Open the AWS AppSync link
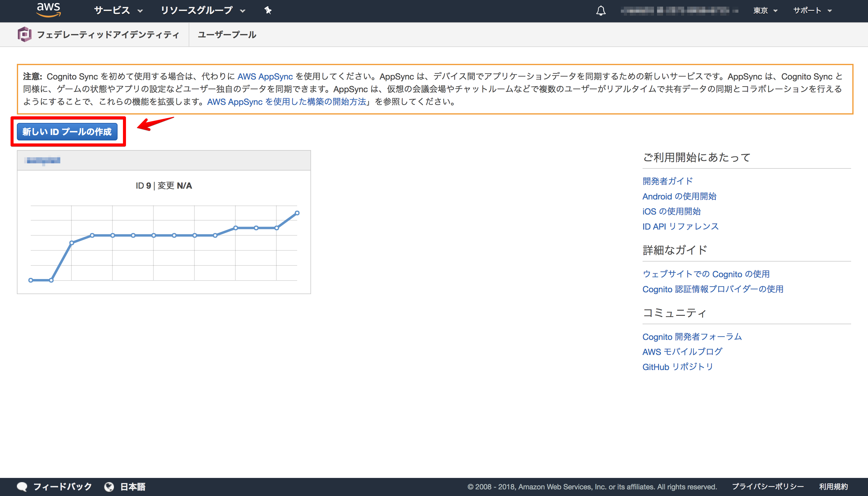 [x=265, y=76]
